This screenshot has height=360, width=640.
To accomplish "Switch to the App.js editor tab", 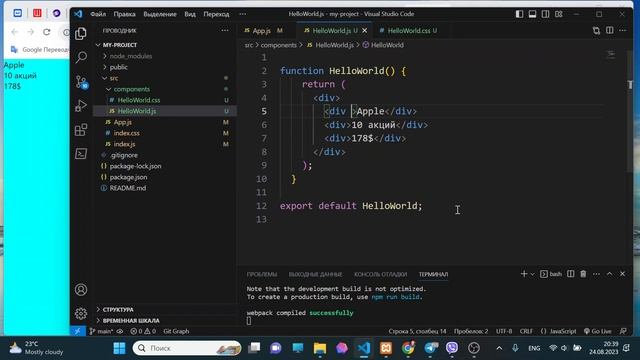I will coord(263,30).
